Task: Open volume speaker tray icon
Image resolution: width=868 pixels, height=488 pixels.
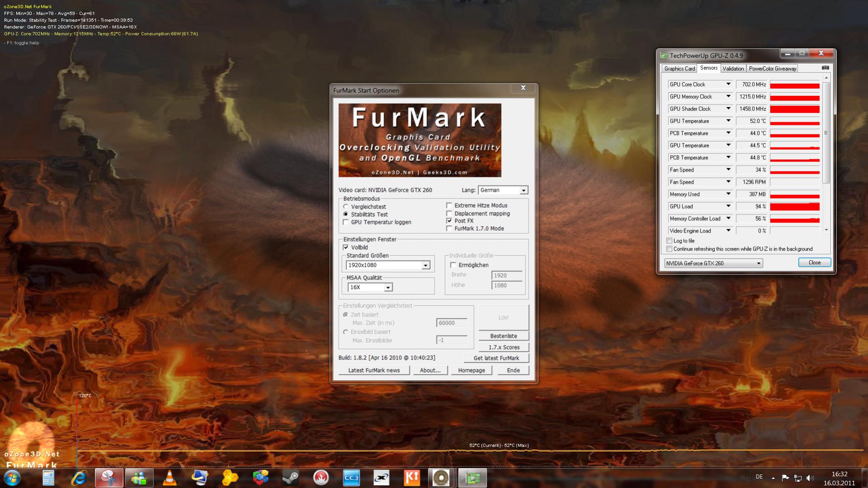Action: coord(810,478)
